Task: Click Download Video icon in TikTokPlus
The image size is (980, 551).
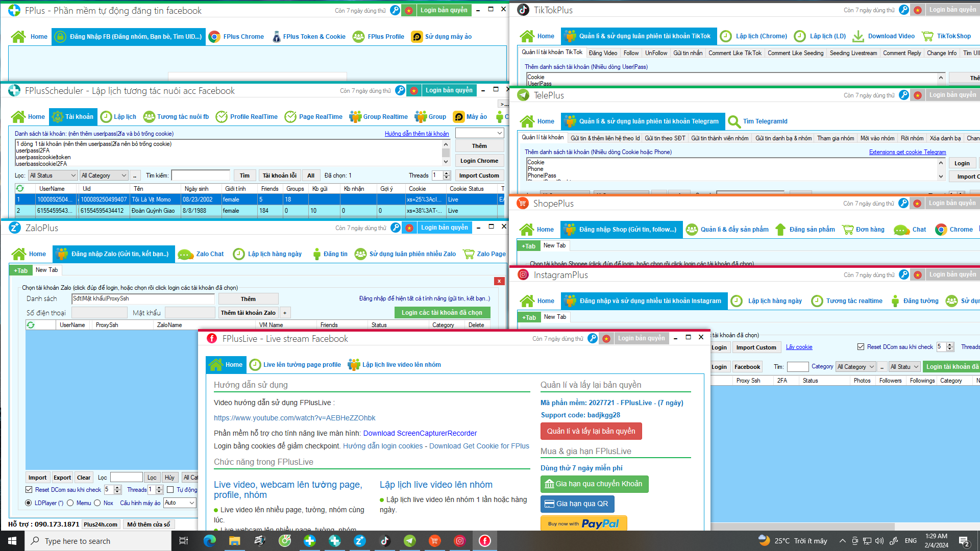Action: pyautogui.click(x=858, y=36)
